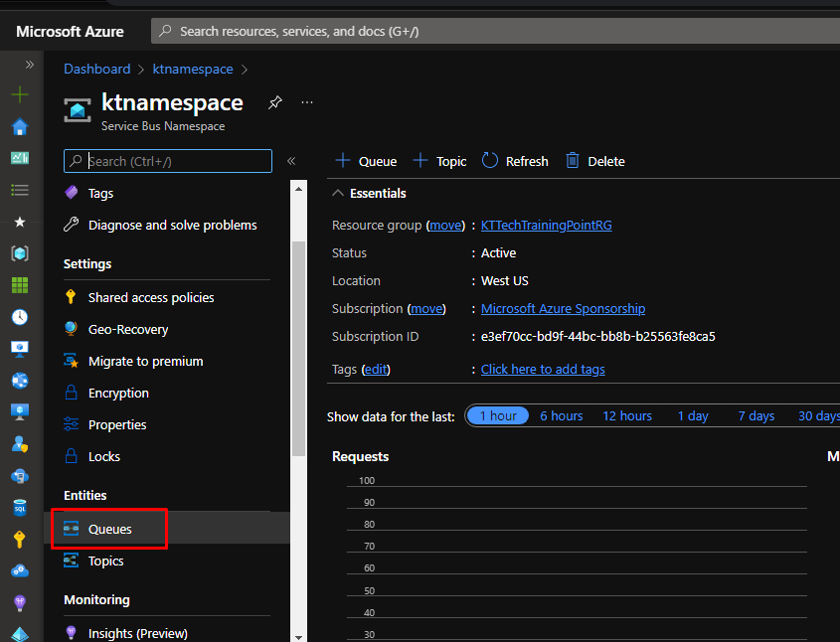This screenshot has width=840, height=642.
Task: Click the home icon in left rail
Action: pyautogui.click(x=20, y=127)
